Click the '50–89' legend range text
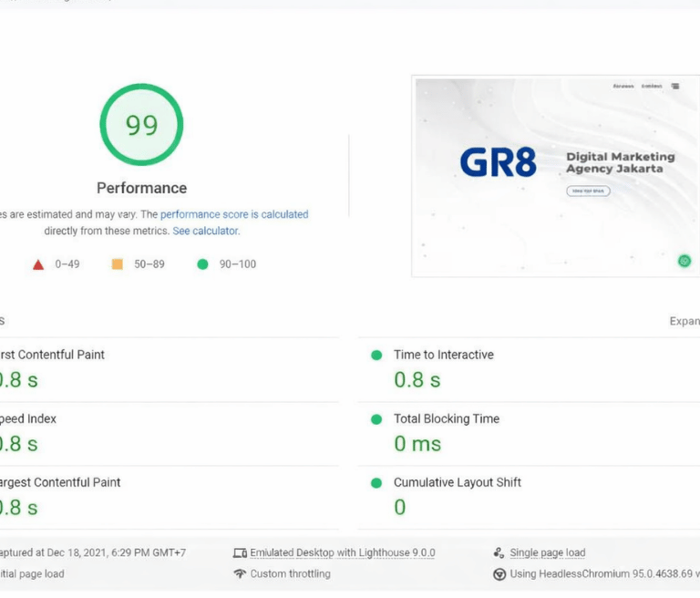Screen dimensions: 700x598 click(x=149, y=264)
